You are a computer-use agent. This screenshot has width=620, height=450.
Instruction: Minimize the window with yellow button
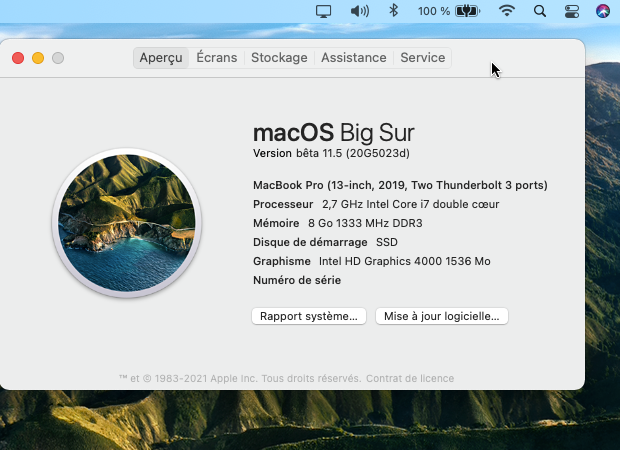38,58
